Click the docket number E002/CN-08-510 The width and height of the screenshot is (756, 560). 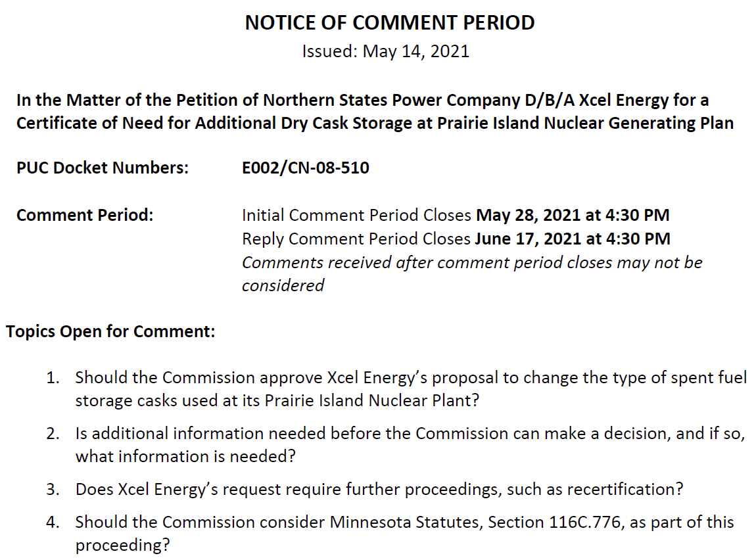tap(305, 168)
